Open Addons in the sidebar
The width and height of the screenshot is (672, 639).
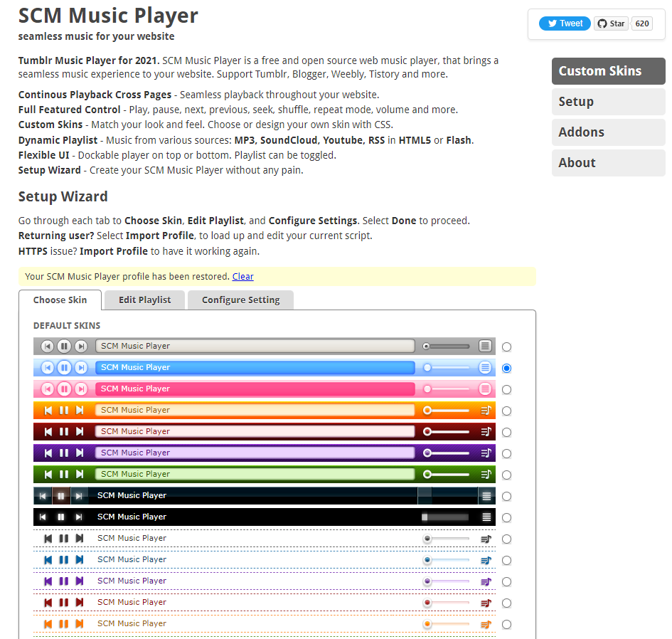(609, 132)
